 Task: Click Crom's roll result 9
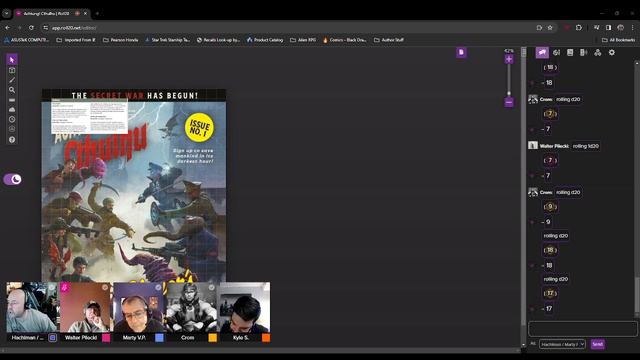pyautogui.click(x=550, y=207)
